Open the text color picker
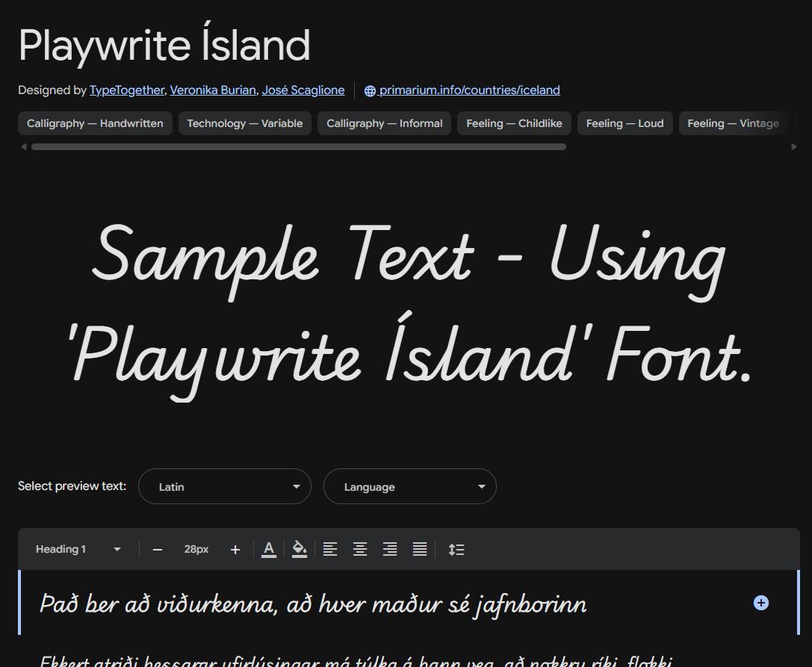The image size is (812, 667). point(269,550)
